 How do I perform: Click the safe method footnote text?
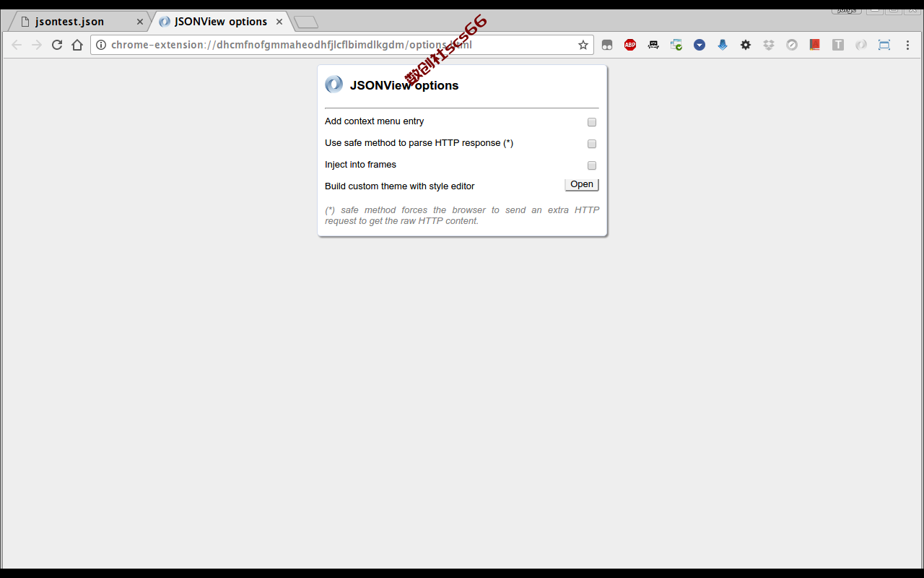click(462, 215)
